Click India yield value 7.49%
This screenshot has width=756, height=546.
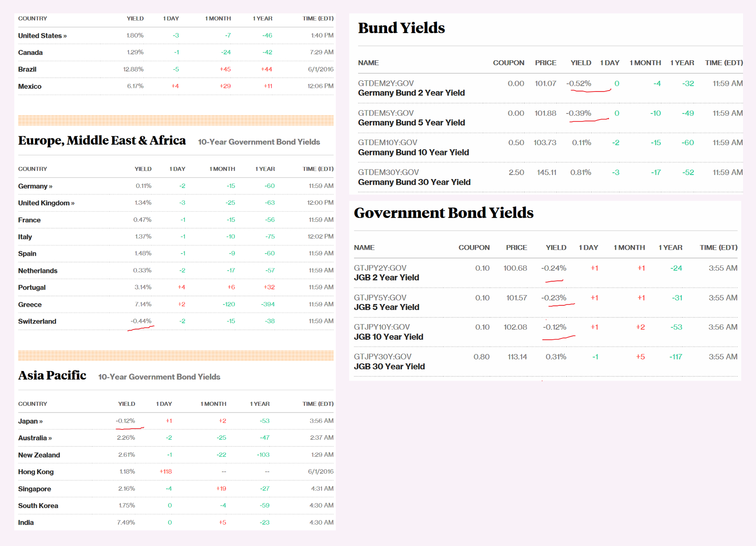click(126, 522)
